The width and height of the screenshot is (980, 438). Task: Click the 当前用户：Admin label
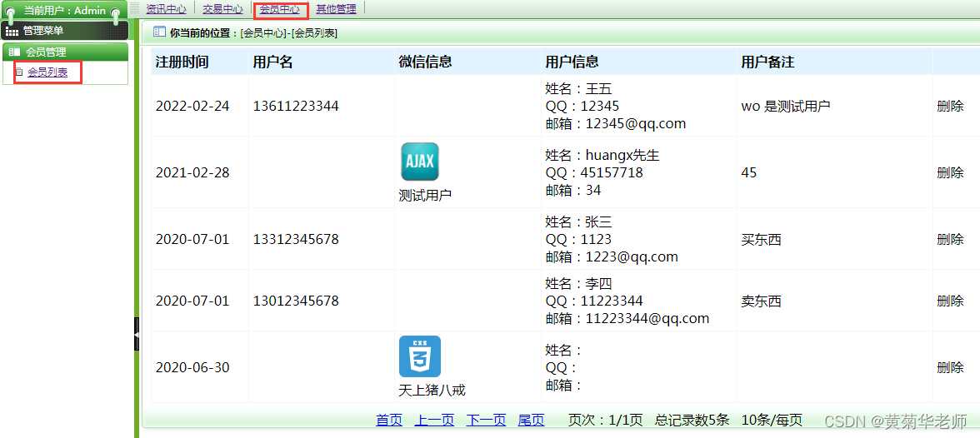(65, 11)
